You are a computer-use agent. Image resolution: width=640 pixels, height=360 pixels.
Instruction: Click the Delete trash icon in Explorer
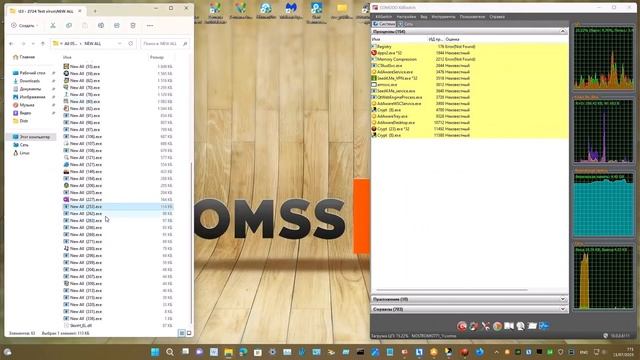point(133,25)
